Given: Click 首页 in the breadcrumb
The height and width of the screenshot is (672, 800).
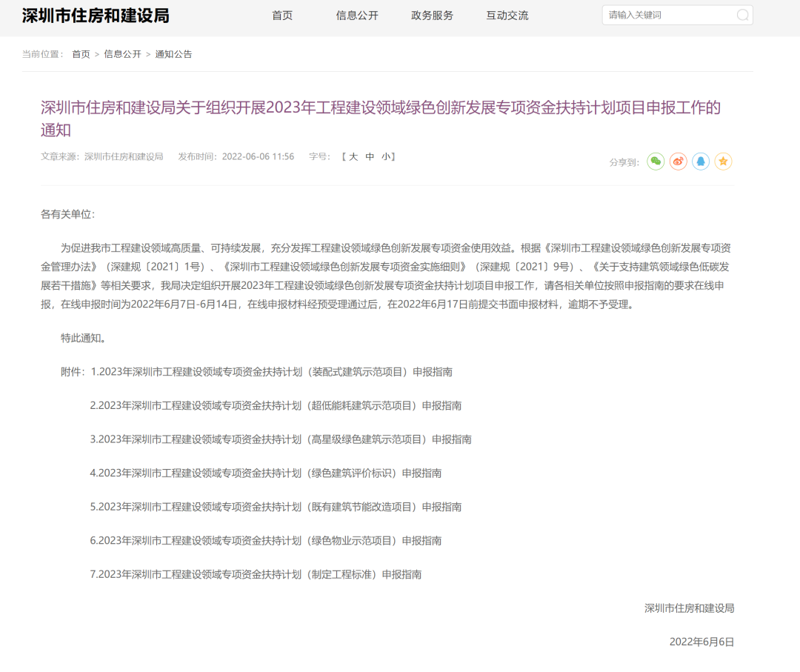Looking at the screenshot, I should tap(81, 54).
